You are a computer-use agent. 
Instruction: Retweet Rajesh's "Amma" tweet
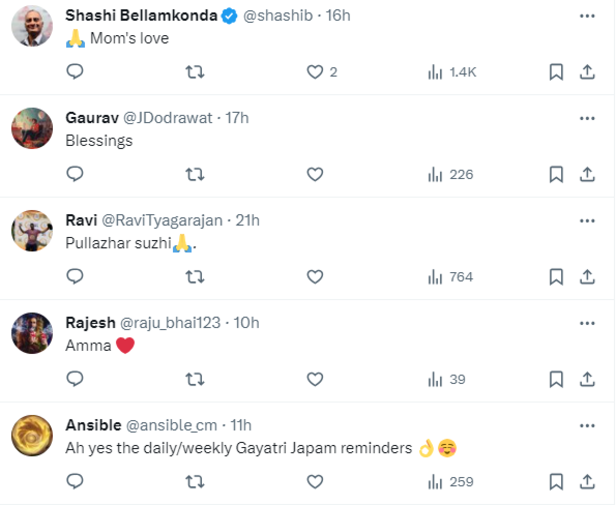click(x=195, y=379)
